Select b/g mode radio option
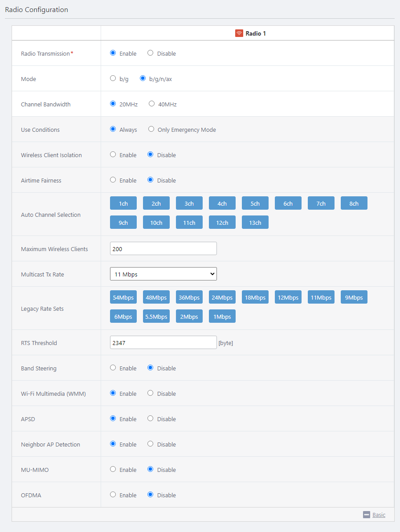The image size is (400, 532). pos(113,78)
